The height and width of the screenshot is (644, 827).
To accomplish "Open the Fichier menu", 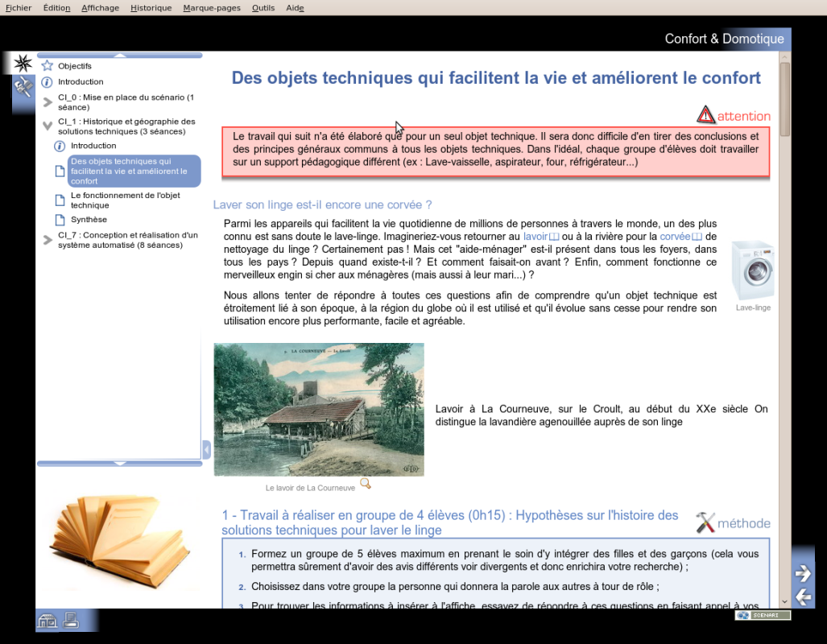I will tap(19, 8).
